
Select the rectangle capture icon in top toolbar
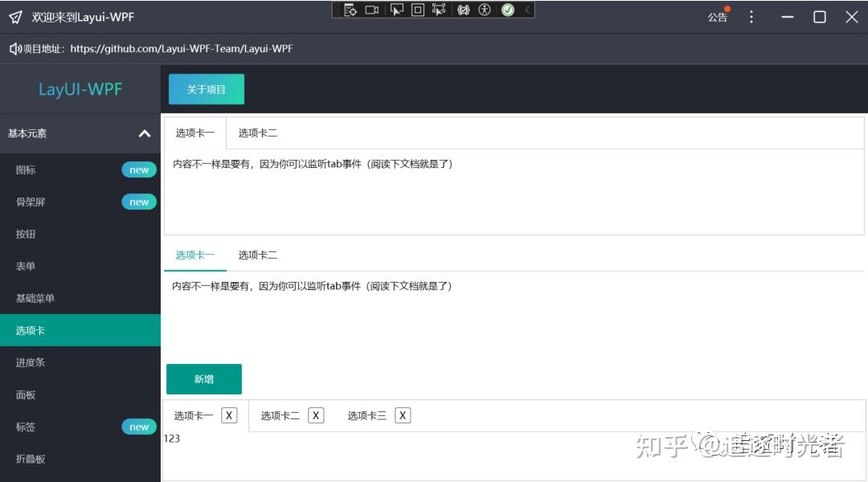[416, 11]
